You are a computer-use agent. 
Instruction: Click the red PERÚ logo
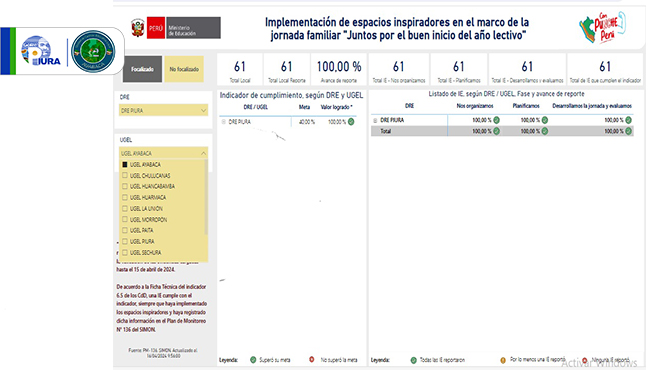click(156, 28)
